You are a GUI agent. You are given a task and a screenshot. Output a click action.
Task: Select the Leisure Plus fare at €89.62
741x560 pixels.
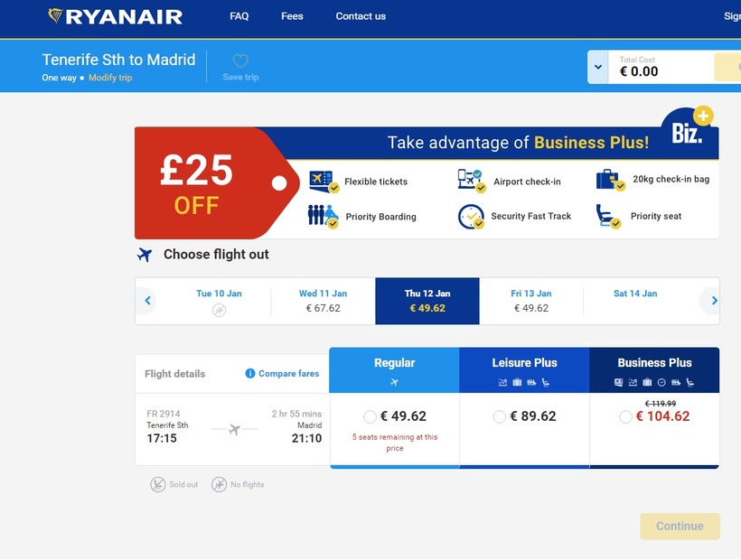500,417
